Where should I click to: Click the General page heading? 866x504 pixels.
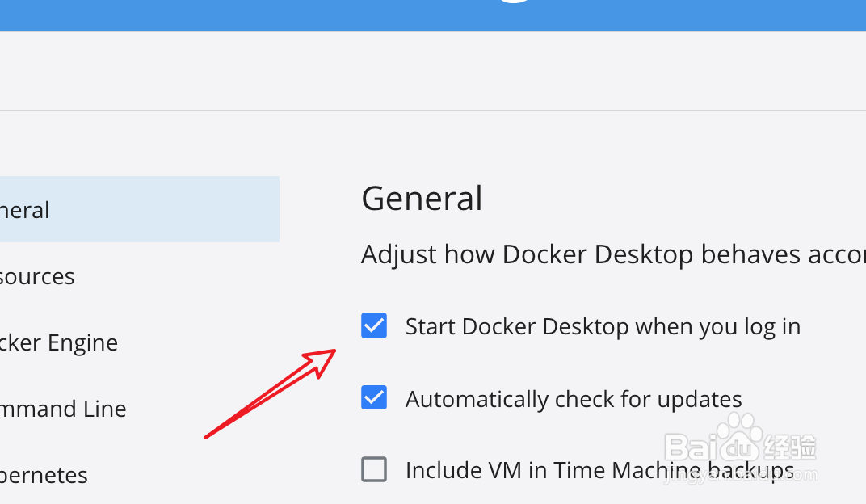point(422,199)
